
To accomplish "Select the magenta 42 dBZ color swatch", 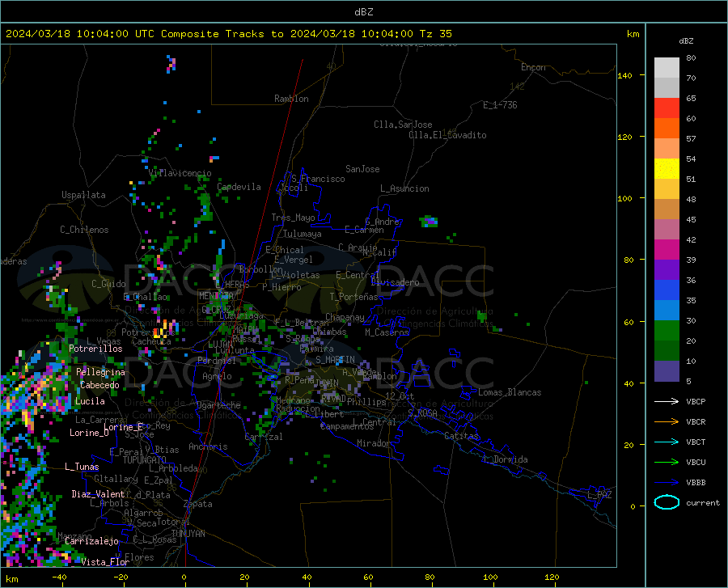I will tap(667, 250).
